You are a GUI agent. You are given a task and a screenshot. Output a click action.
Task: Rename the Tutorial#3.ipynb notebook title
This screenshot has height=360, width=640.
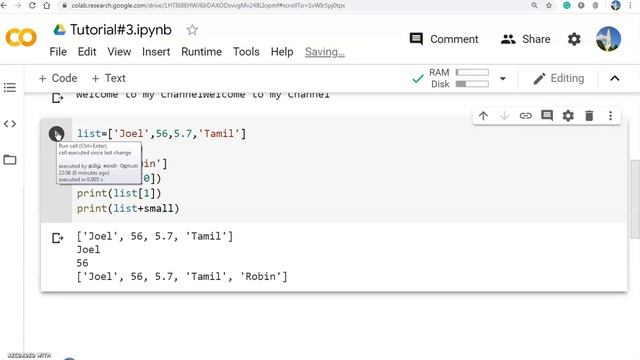(x=120, y=30)
